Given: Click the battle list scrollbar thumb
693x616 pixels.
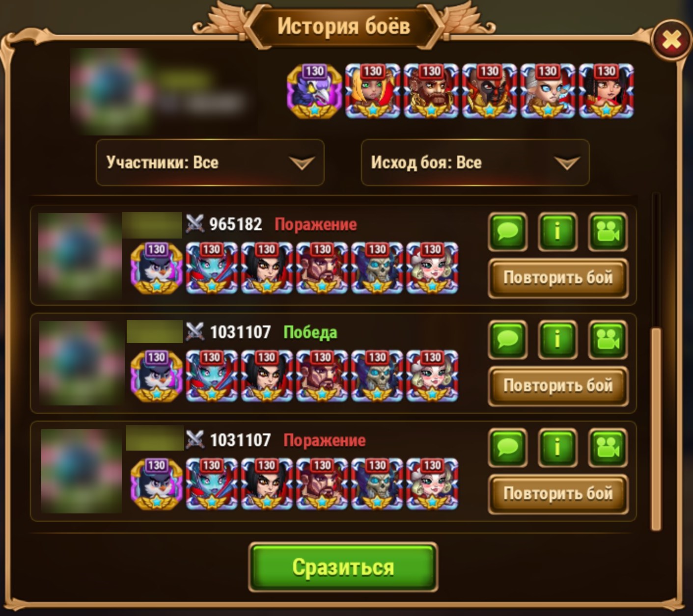Looking at the screenshot, I should pos(656,429).
